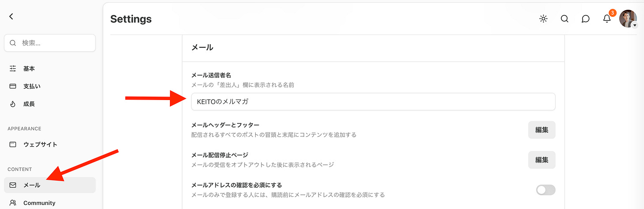644x209 pixels.
Task: Enable メールアドレスの確認を必須にする toggle
Action: click(546, 190)
